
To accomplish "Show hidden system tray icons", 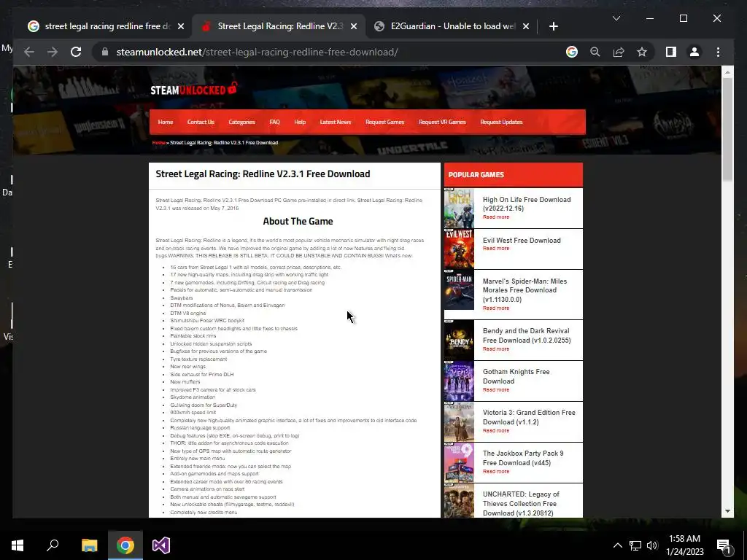I will coord(617,545).
